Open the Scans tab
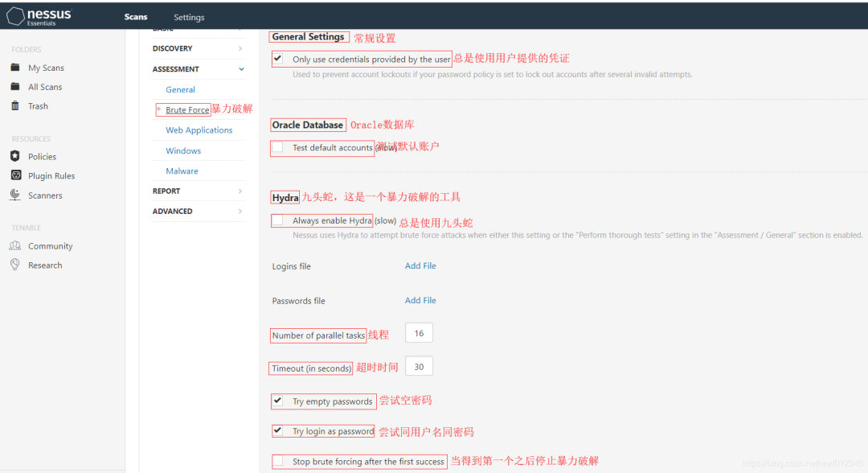 (x=136, y=17)
